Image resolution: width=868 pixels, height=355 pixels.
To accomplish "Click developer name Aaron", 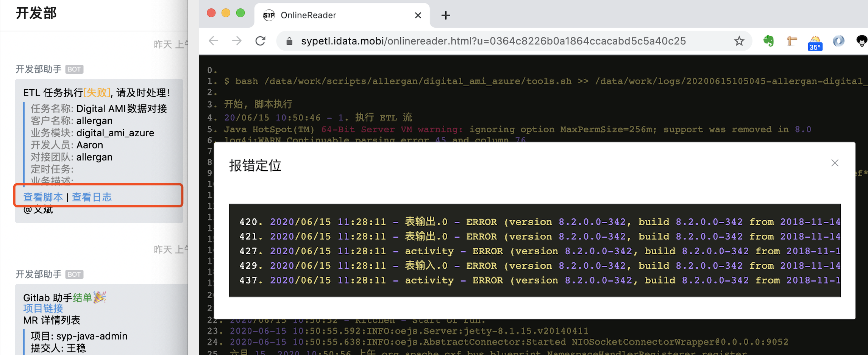I will (x=90, y=145).
